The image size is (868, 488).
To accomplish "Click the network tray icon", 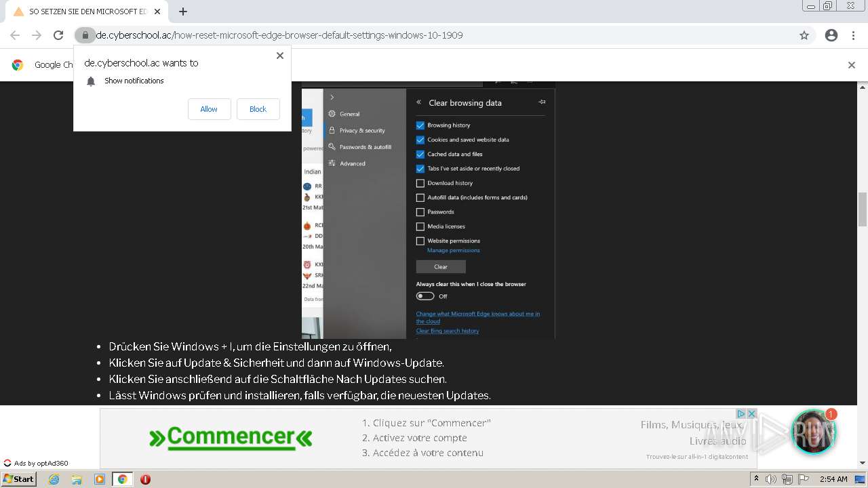I will (787, 479).
